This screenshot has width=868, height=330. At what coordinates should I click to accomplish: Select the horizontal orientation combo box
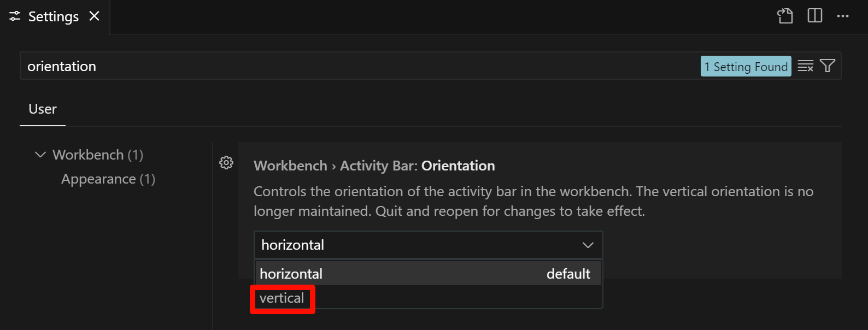click(x=428, y=245)
